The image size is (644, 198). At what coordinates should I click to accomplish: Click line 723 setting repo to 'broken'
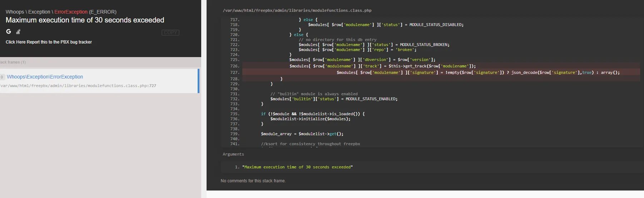pos(357,50)
